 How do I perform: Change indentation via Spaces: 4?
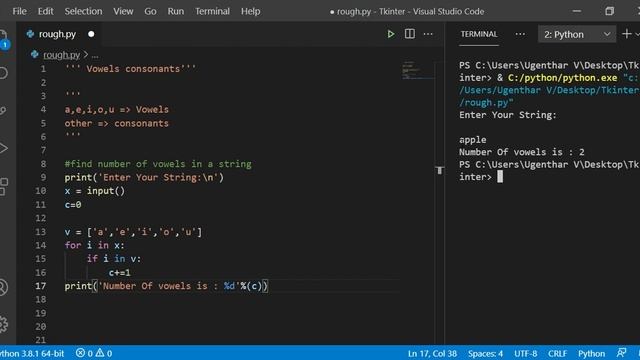tap(485, 353)
